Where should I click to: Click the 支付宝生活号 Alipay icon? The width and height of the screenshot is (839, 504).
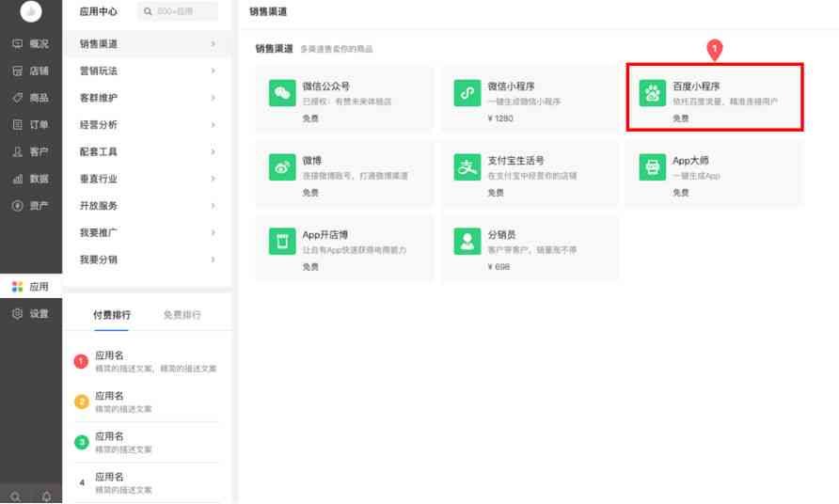click(467, 167)
